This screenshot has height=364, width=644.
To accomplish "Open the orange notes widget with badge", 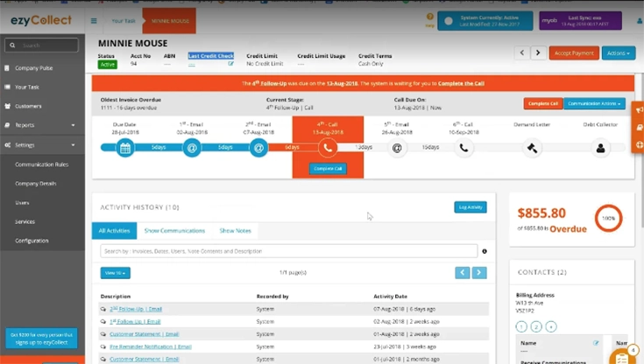I will pyautogui.click(x=623, y=357).
